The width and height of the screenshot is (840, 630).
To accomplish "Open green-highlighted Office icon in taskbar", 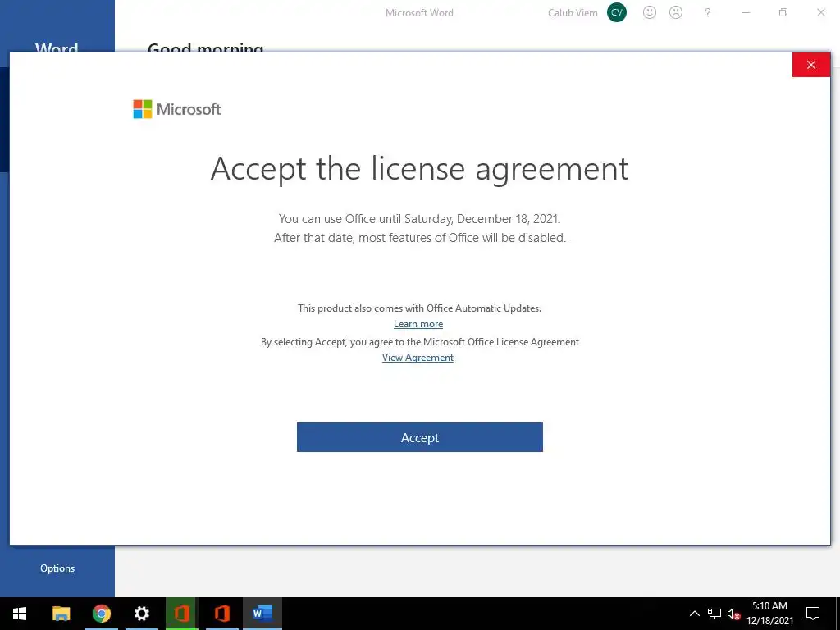I will (x=181, y=614).
